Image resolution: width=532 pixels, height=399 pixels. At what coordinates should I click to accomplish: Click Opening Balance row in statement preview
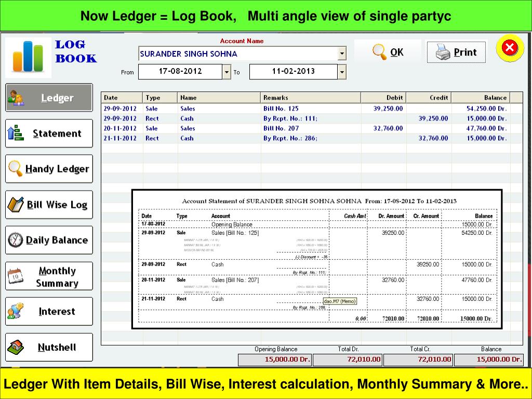point(317,224)
